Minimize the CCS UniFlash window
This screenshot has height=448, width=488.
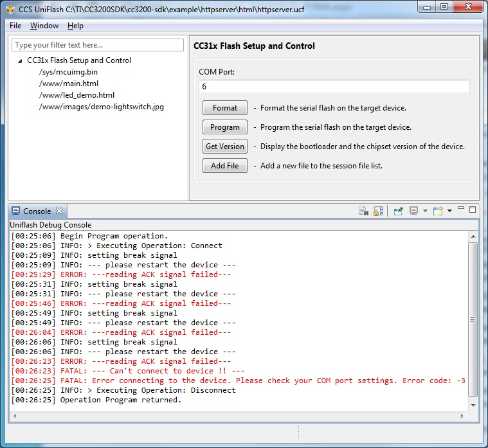coord(427,7)
